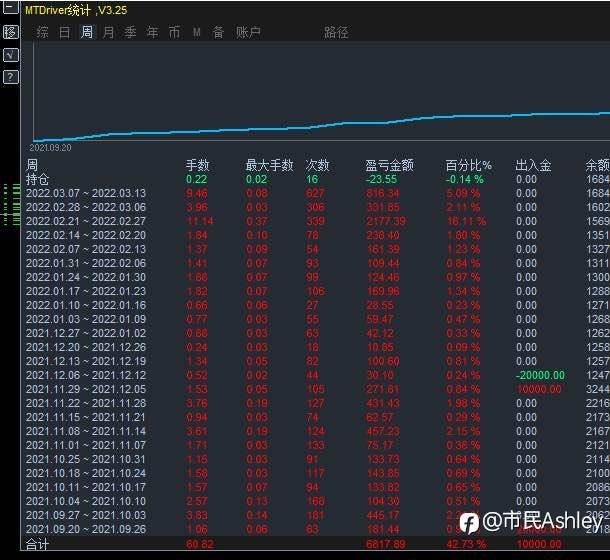
Task: Click the total percentage 42.73 %
Action: coord(466,544)
